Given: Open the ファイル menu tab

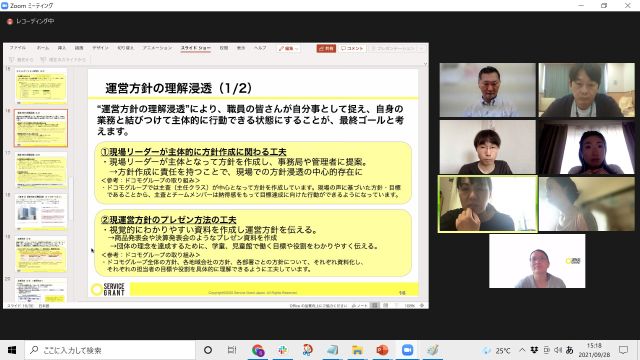Looking at the screenshot, I should coord(18,48).
